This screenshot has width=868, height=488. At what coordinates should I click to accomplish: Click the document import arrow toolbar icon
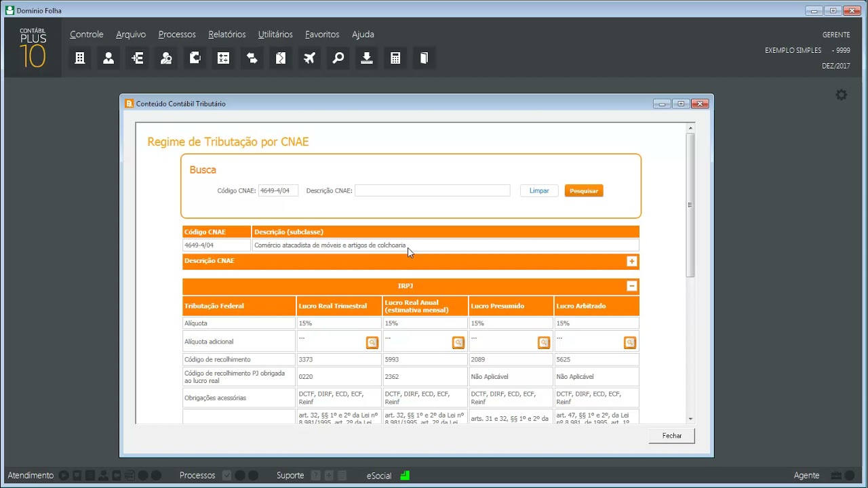coord(195,58)
